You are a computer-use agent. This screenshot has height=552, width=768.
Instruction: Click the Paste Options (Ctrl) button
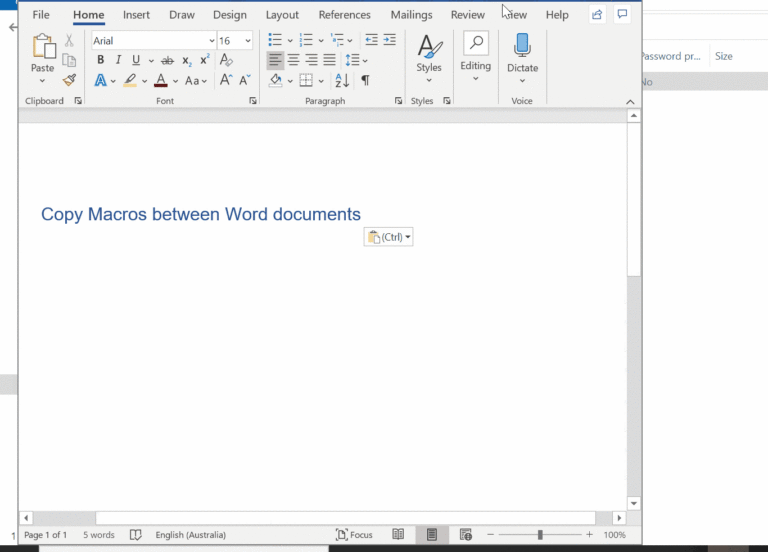(388, 237)
